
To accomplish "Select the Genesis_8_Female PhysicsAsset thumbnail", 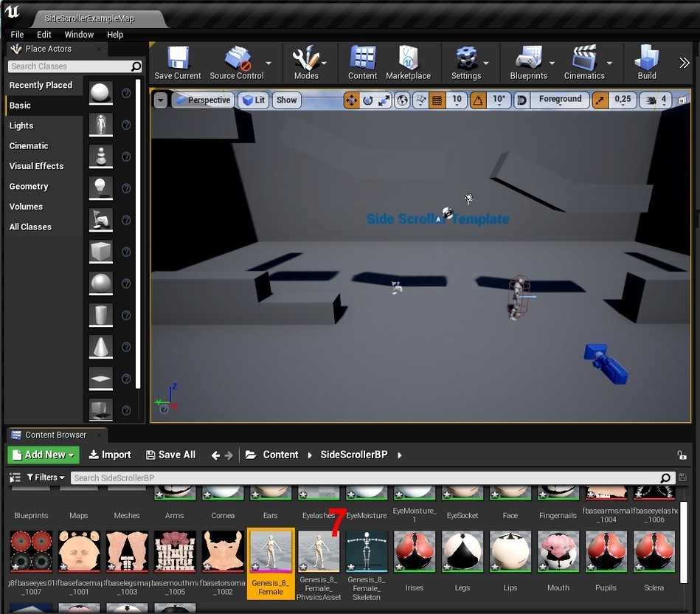I will coord(319,551).
